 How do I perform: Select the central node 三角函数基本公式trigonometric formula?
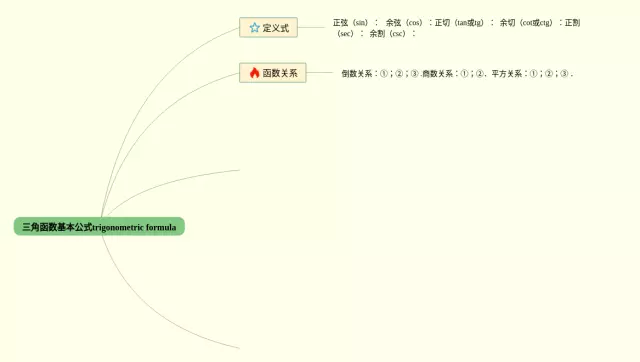[99, 227]
